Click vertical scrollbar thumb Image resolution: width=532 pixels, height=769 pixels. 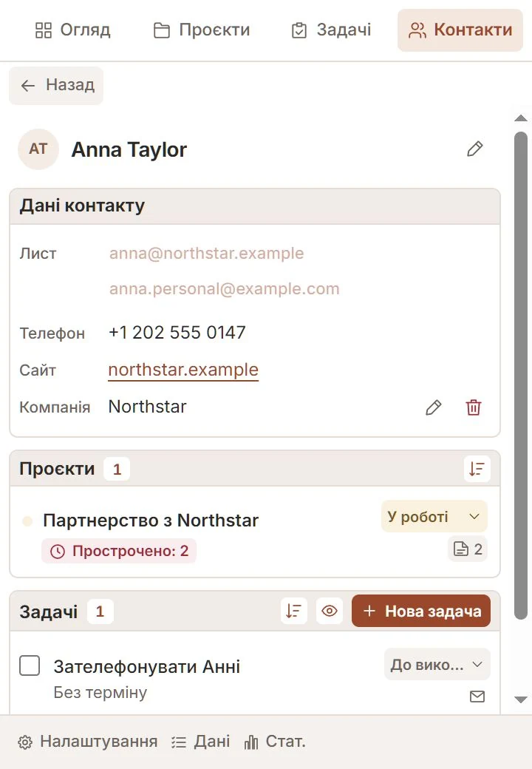pos(521,376)
